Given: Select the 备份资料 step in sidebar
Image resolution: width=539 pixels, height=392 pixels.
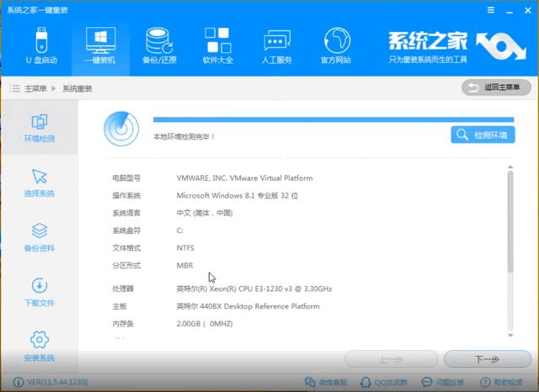Looking at the screenshot, I should pos(40,237).
